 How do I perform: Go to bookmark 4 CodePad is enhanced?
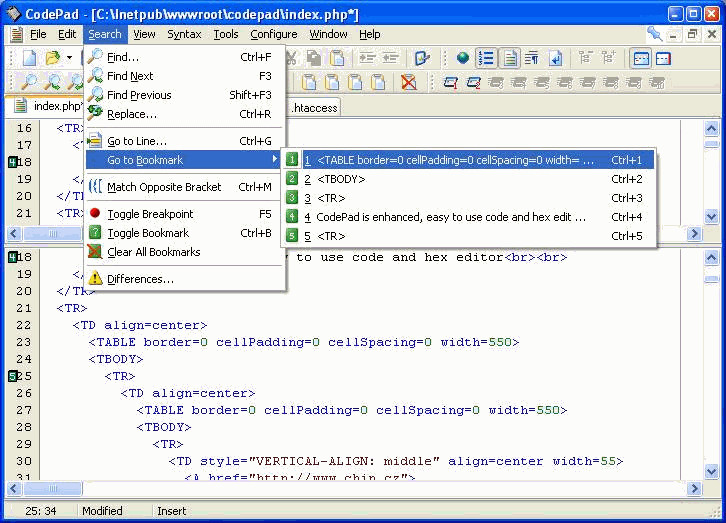[469, 217]
